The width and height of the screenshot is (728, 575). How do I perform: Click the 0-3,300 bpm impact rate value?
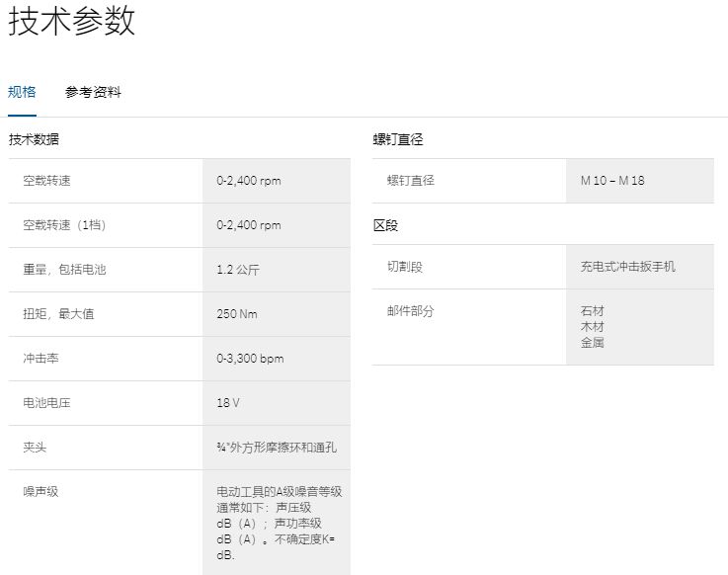pyautogui.click(x=250, y=359)
